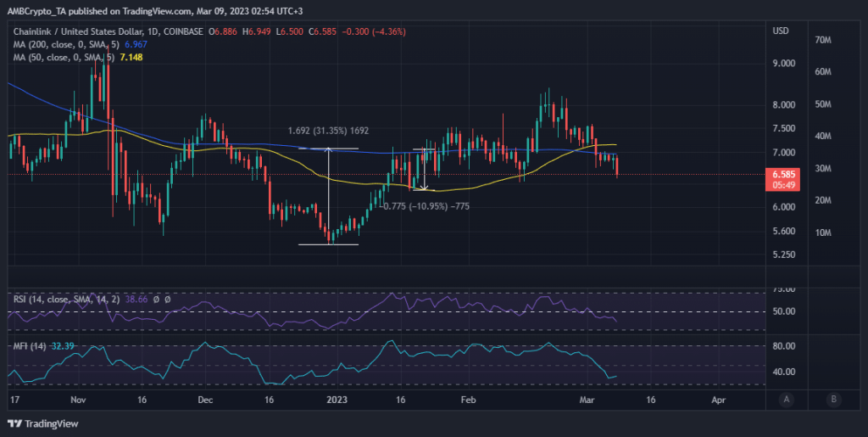This screenshot has height=437, width=868.
Task: Select the MA 200 indicator legend
Action: tap(64, 43)
